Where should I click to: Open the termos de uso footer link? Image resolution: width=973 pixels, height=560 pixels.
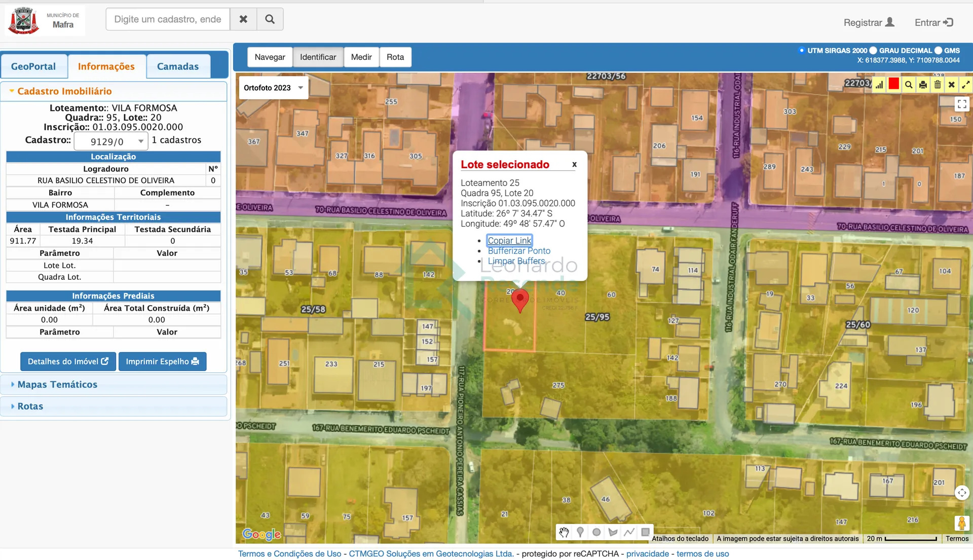[x=703, y=554]
